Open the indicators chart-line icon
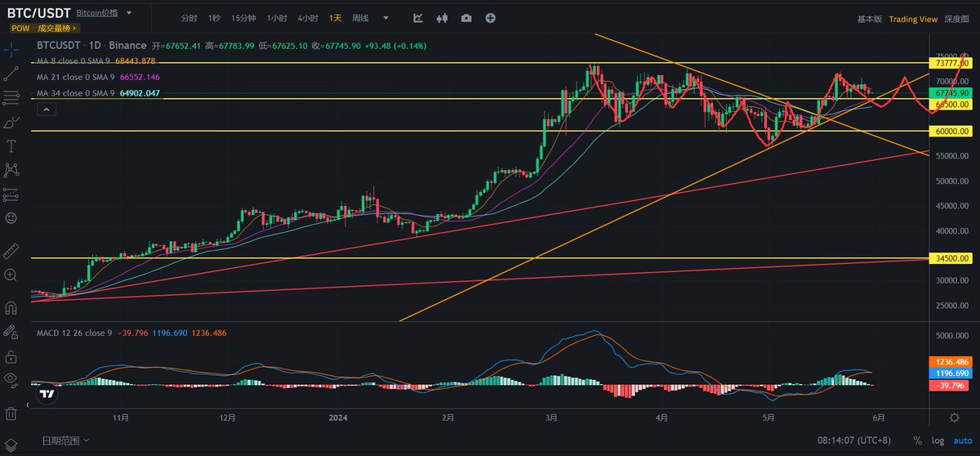This screenshot has width=980, height=456. click(418, 18)
